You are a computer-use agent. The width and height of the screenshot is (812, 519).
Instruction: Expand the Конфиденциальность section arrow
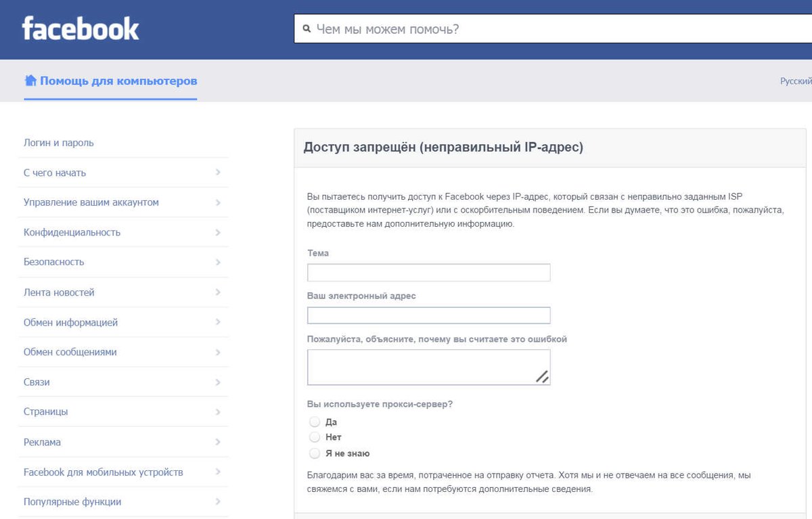pos(218,232)
